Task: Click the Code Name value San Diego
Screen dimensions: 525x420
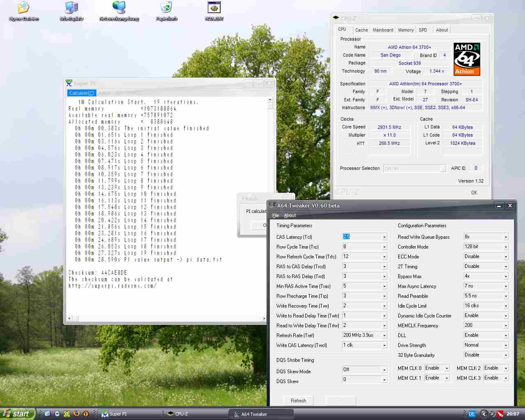Action: click(390, 55)
